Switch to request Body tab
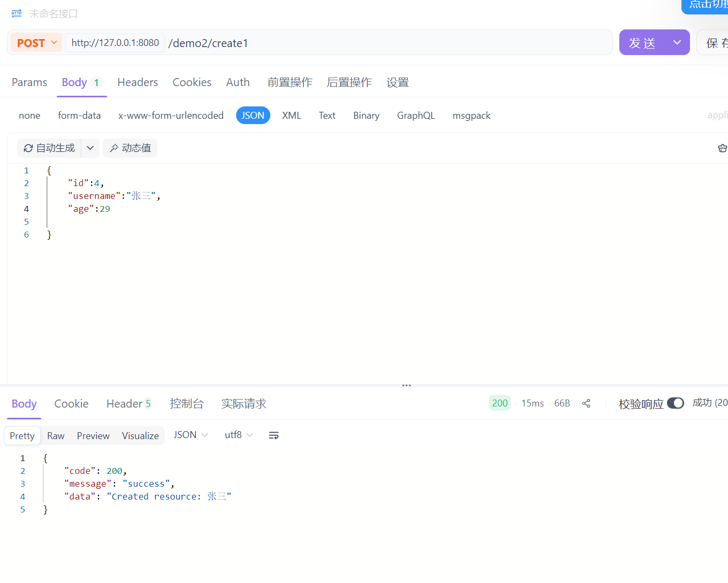 81,82
